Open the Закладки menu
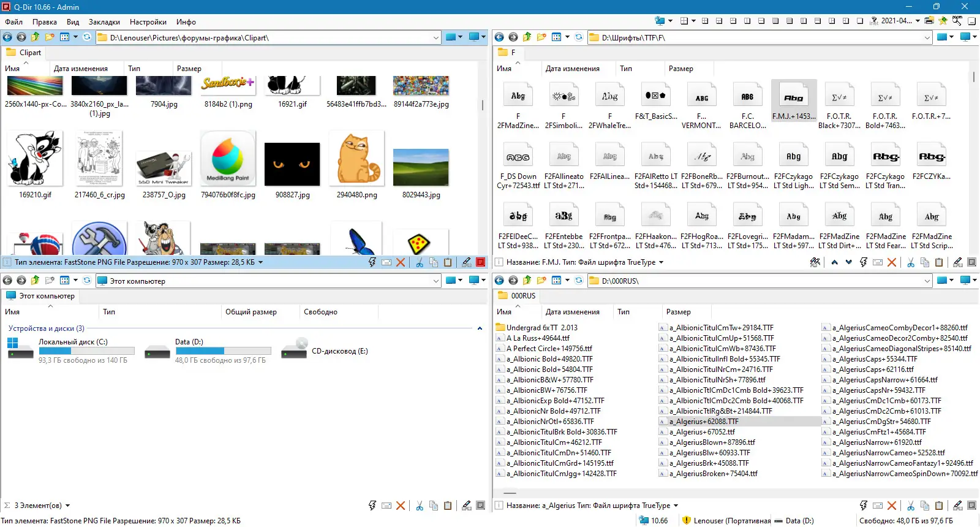Viewport: 980px width, 527px height. 104,22
